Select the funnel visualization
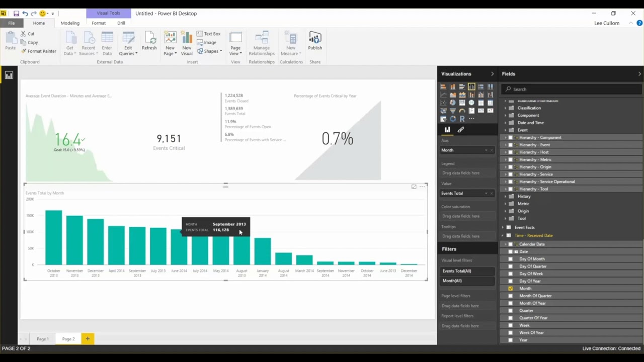Viewport: 644px width, 362px height. (453, 111)
